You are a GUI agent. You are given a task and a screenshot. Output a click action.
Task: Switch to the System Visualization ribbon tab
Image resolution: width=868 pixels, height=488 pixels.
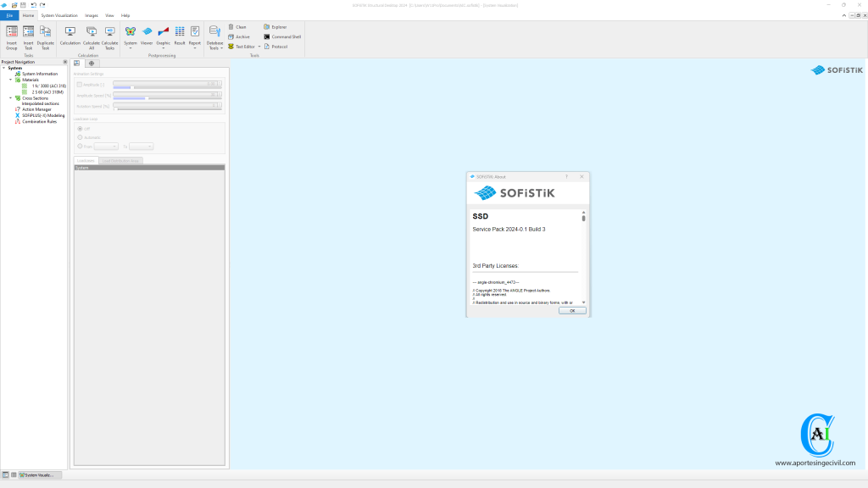tap(59, 15)
